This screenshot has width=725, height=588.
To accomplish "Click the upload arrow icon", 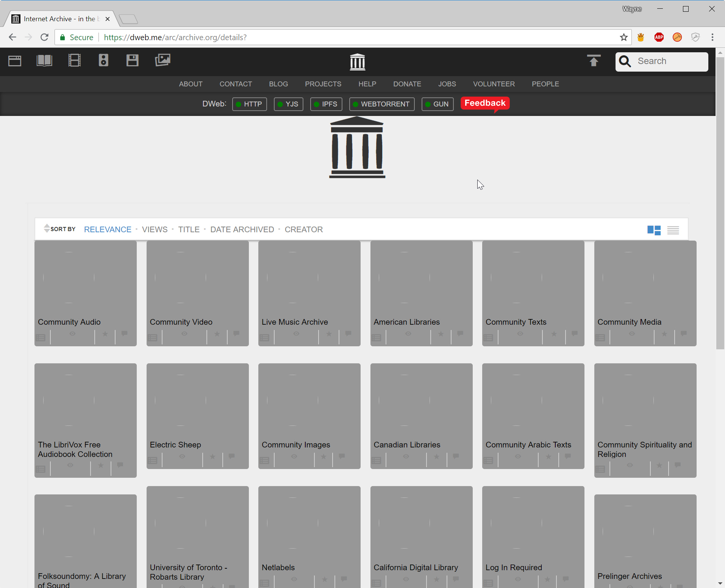I will (x=594, y=61).
